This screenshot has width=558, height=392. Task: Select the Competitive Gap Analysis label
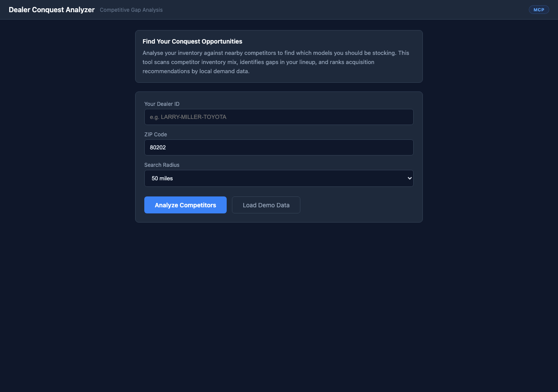click(131, 10)
